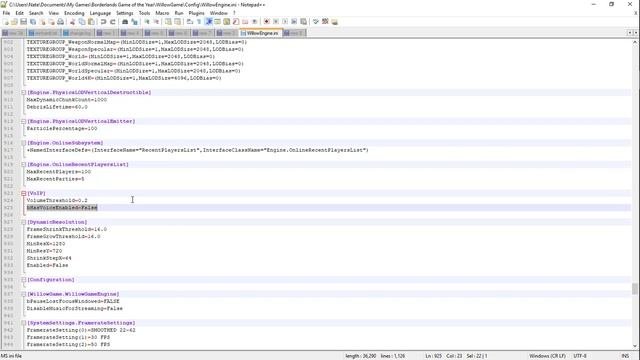Image resolution: width=640 pixels, height=360 pixels.
Task: Click the Folder as Workspace icon
Action: 245,22
